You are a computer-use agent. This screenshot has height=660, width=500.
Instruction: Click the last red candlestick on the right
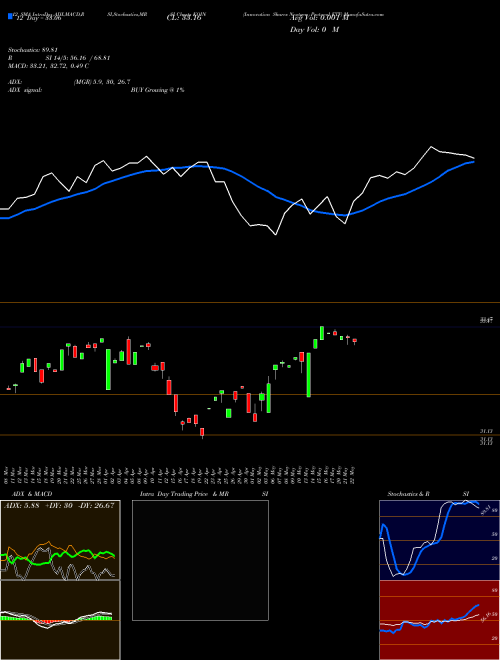point(355,341)
